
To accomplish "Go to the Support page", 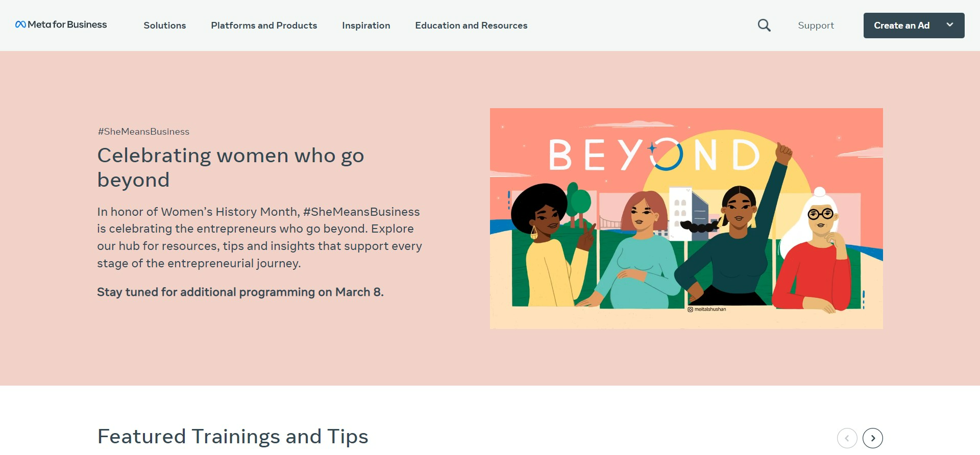I will point(816,26).
